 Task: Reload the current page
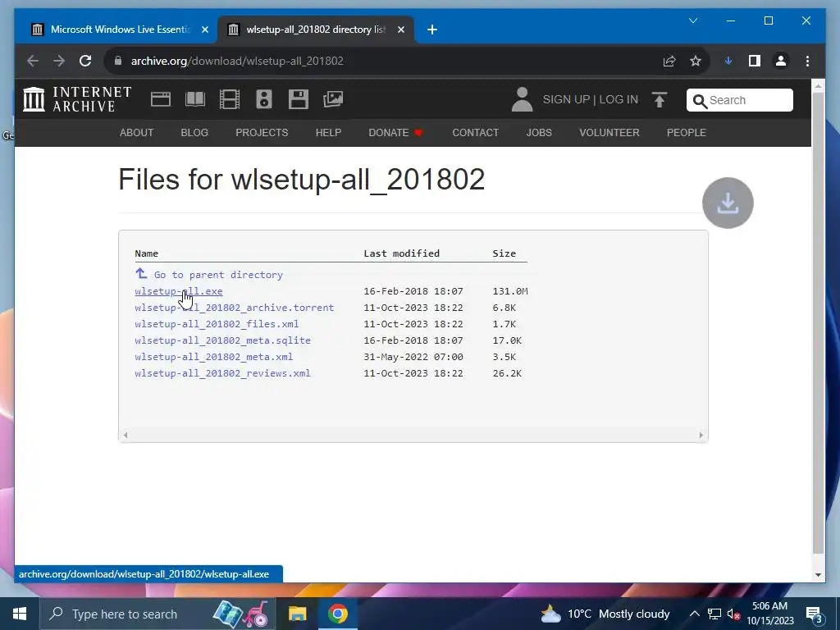(85, 61)
